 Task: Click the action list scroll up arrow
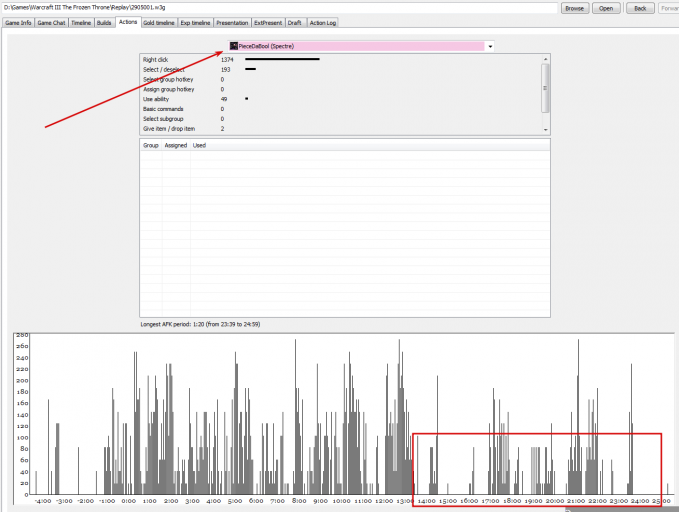click(x=545, y=59)
